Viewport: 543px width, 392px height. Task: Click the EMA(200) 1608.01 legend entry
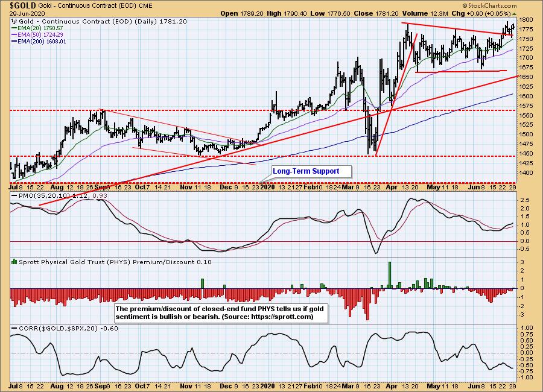[39, 41]
